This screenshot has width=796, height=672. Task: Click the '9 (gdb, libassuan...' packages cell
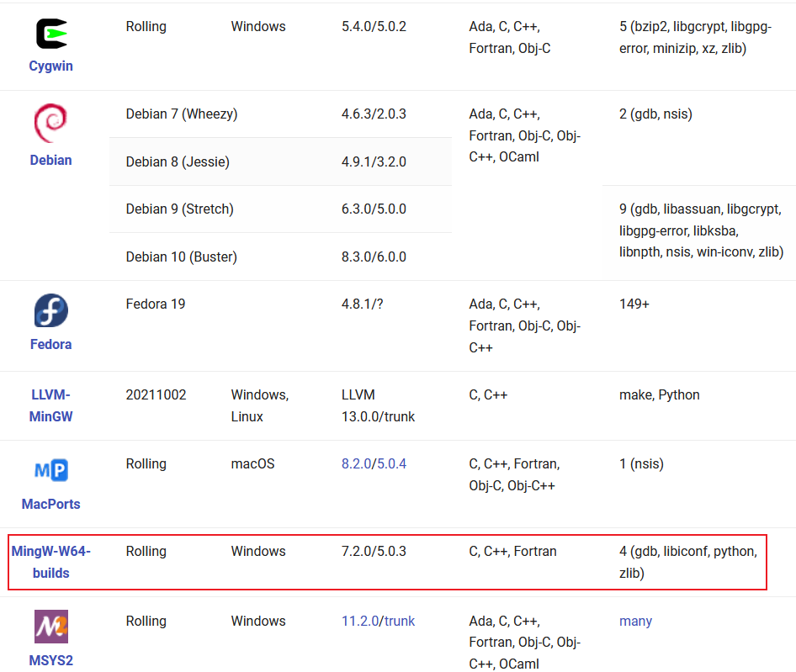[x=701, y=230]
